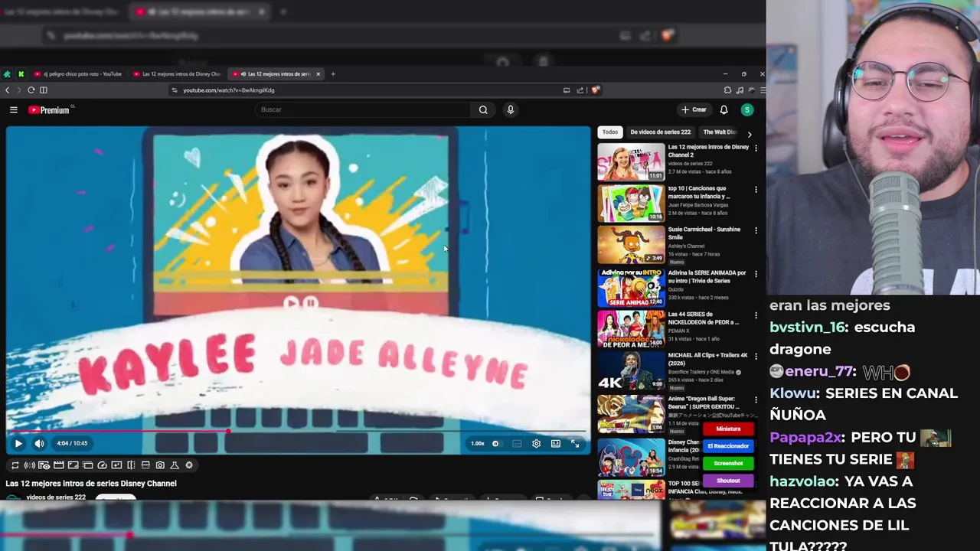
Task: Open options for top 10 Canciones video
Action: pos(756,190)
